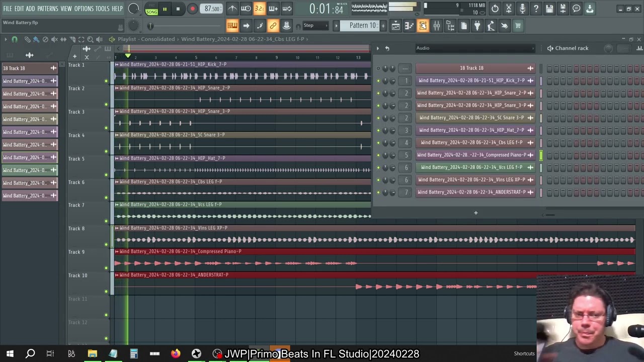
Task: Add new pattern with plus button
Action: pyautogui.click(x=383, y=26)
